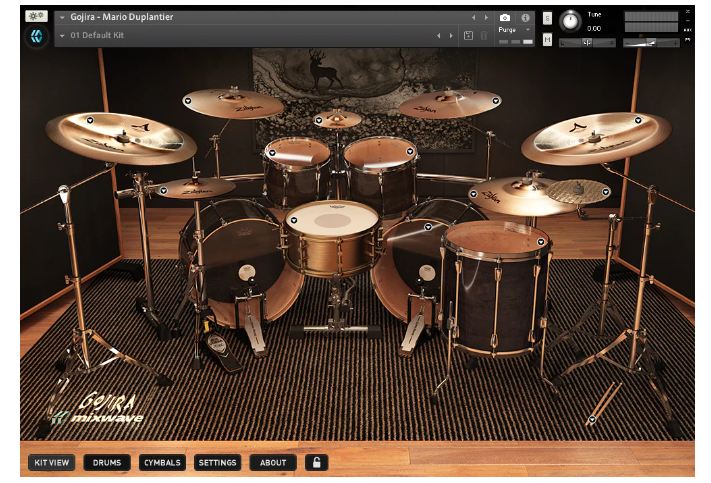Switch to the DRUMS tab
The width and height of the screenshot is (711, 483).
tap(107, 463)
